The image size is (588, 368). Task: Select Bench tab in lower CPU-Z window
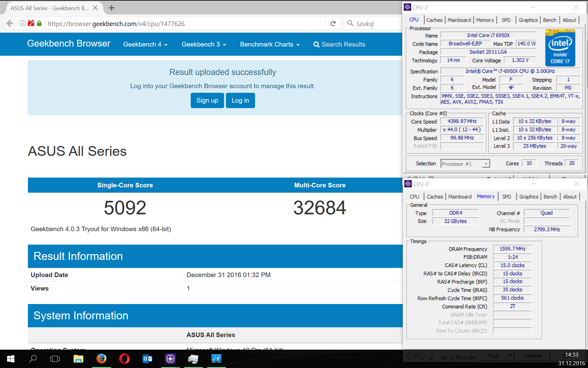pyautogui.click(x=550, y=197)
